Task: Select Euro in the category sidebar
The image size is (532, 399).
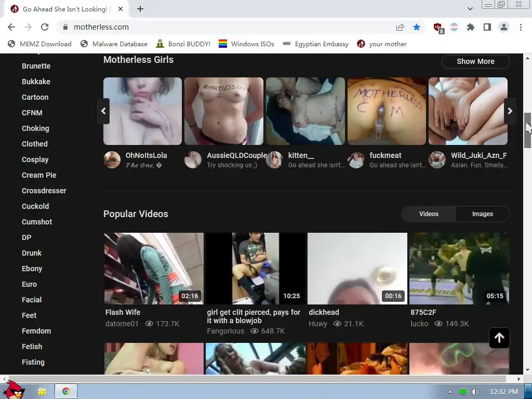Action: (29, 284)
